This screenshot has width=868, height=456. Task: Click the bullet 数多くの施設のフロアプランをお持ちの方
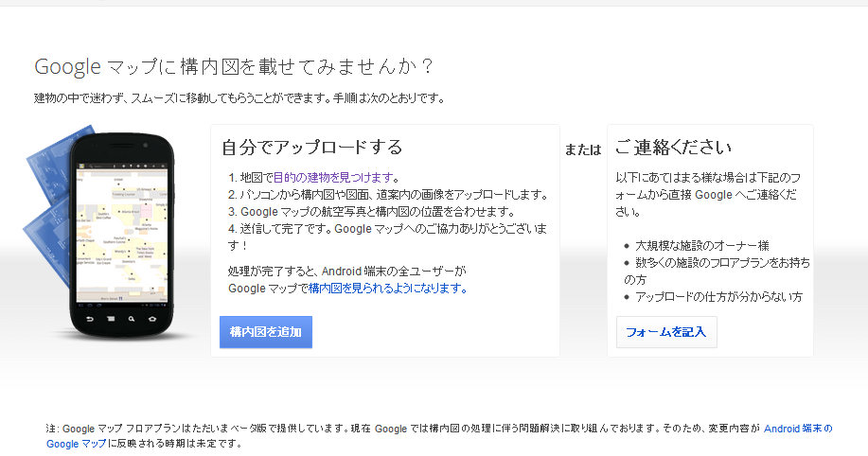(x=717, y=271)
